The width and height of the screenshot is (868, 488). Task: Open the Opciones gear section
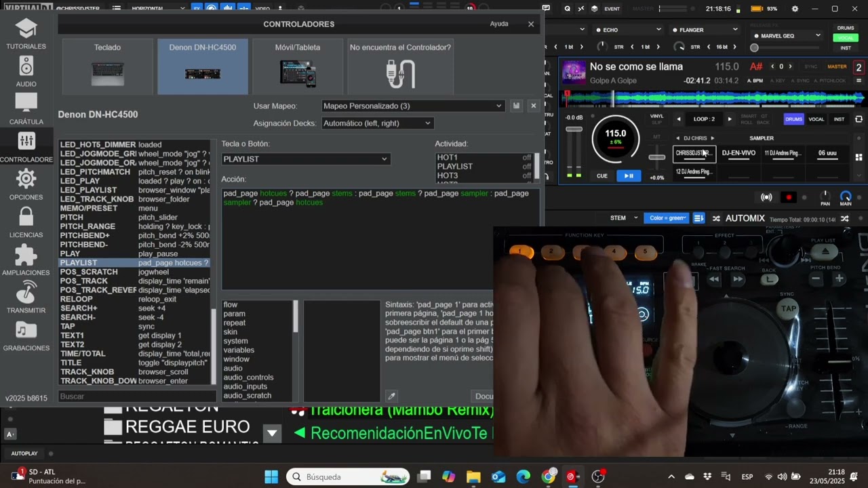[x=26, y=184]
